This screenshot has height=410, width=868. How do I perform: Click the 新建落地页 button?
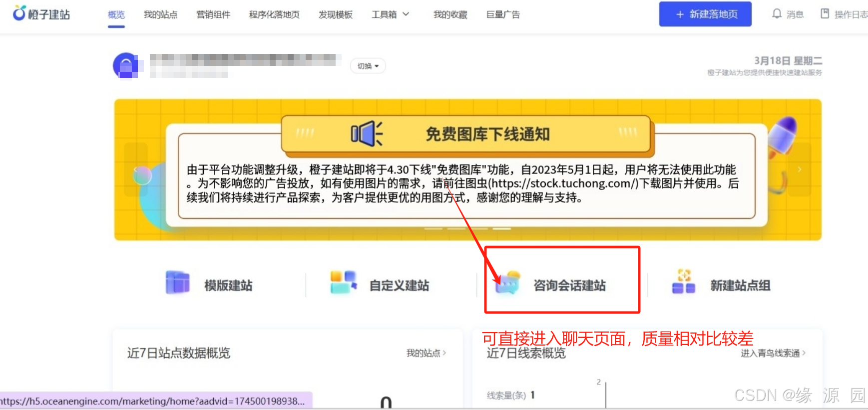point(705,14)
